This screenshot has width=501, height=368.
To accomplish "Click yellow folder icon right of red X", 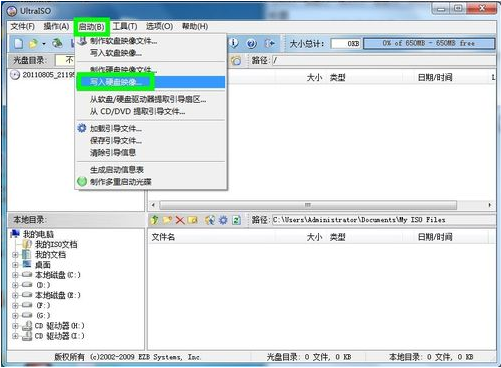I will (x=193, y=220).
